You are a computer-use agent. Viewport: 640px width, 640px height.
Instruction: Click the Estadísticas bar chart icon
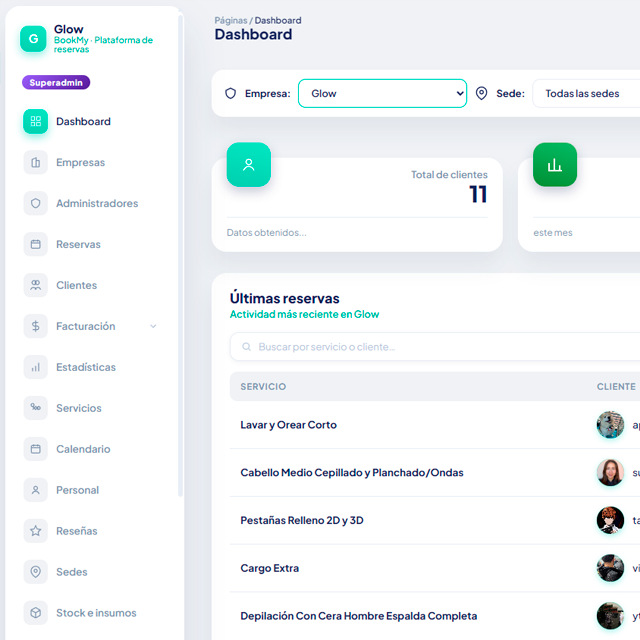coord(36,367)
